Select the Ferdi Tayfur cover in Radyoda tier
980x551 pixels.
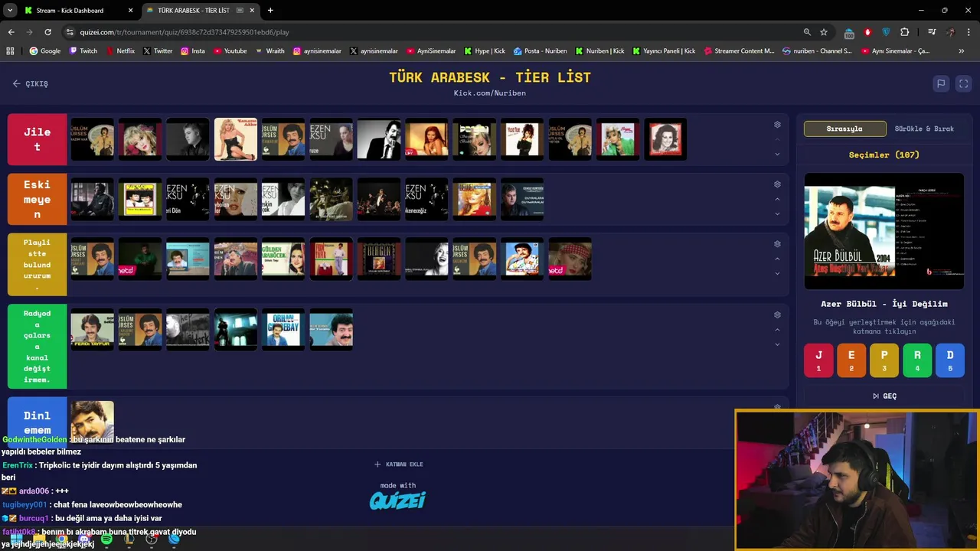(x=93, y=330)
